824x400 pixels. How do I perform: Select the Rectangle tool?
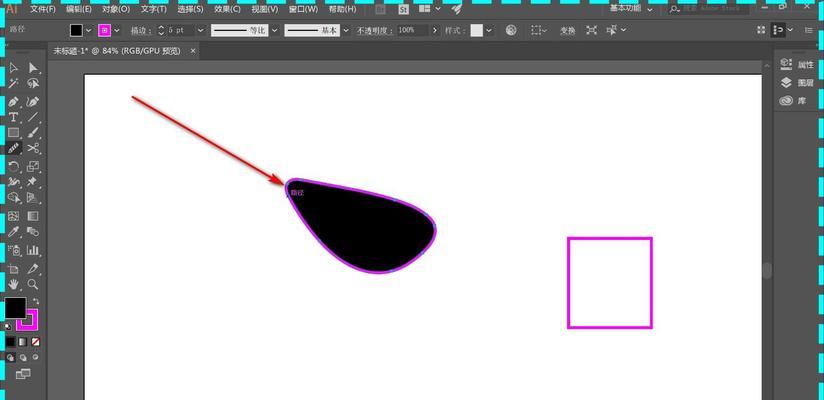point(14,132)
